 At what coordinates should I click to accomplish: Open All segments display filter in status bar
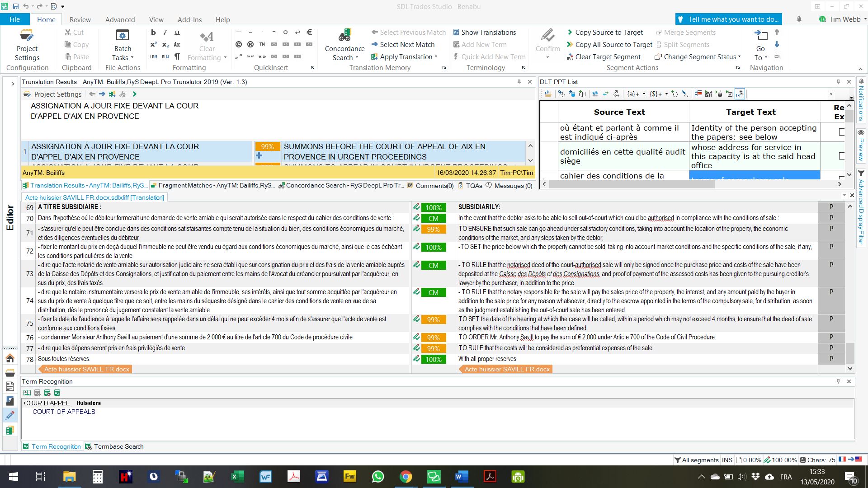tap(696, 460)
